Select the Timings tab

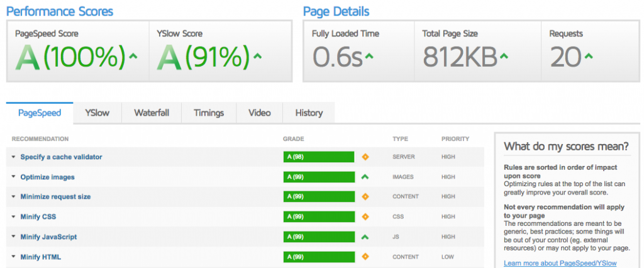(x=209, y=113)
